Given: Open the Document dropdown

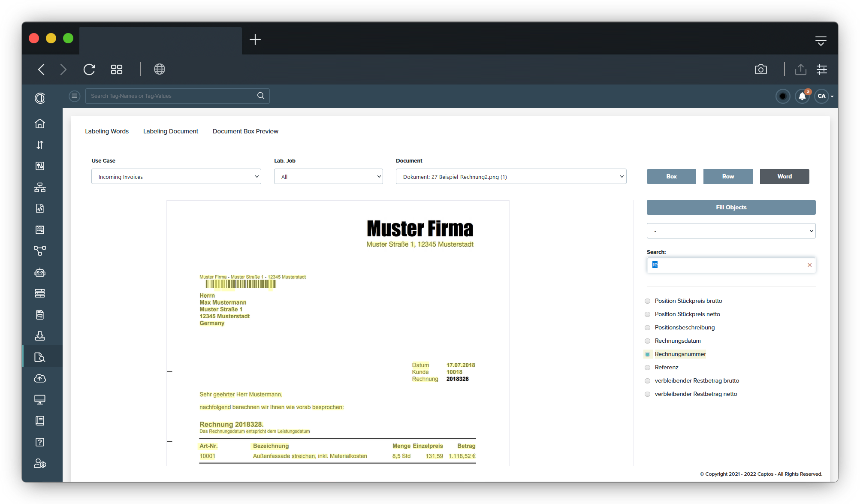Looking at the screenshot, I should tap(511, 176).
